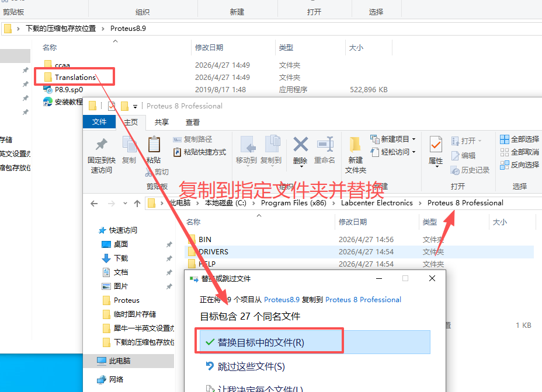Click Copy path button

[193, 139]
